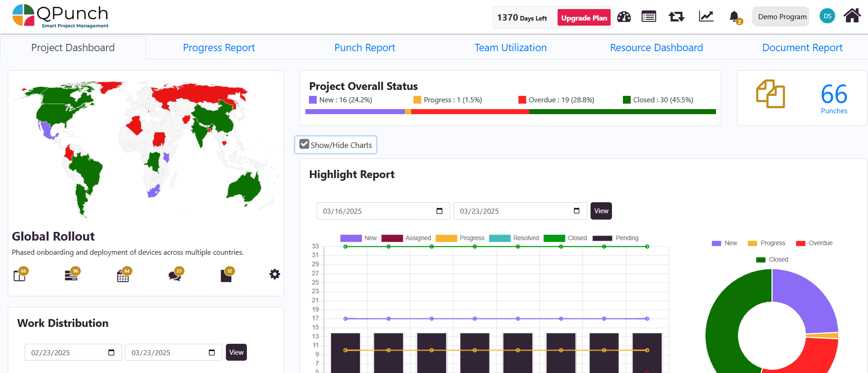Click View button in Highlight Report
Viewport: 868px width, 373px height.
coord(601,211)
